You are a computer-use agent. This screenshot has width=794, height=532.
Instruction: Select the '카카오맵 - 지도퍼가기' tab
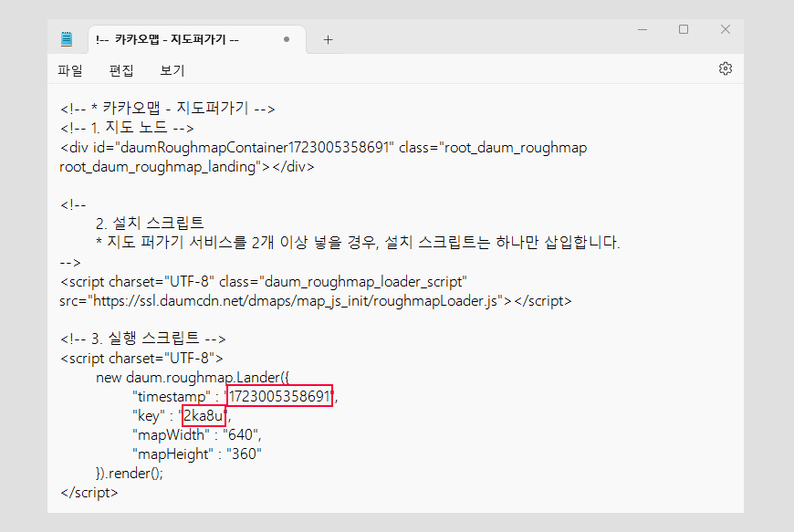(196, 39)
